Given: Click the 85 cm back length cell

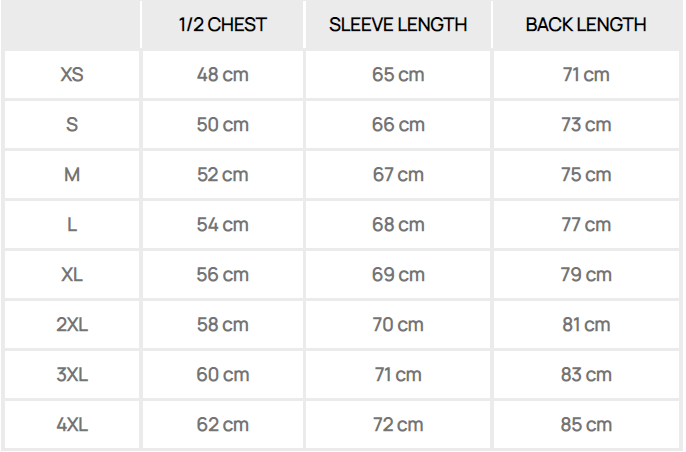Looking at the screenshot, I should point(586,425).
